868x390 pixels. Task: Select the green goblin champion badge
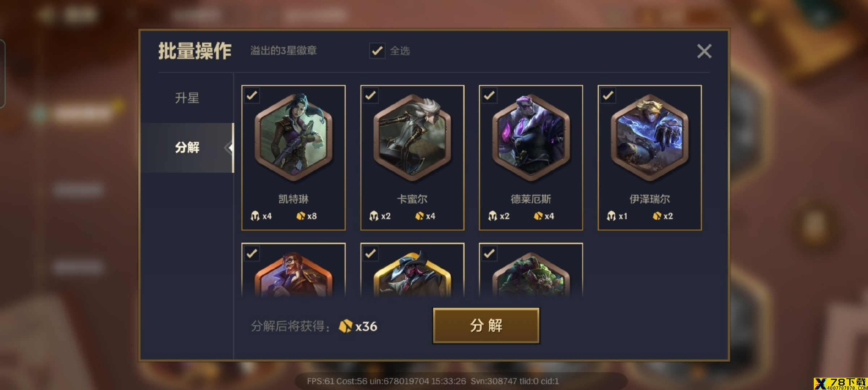point(531,274)
